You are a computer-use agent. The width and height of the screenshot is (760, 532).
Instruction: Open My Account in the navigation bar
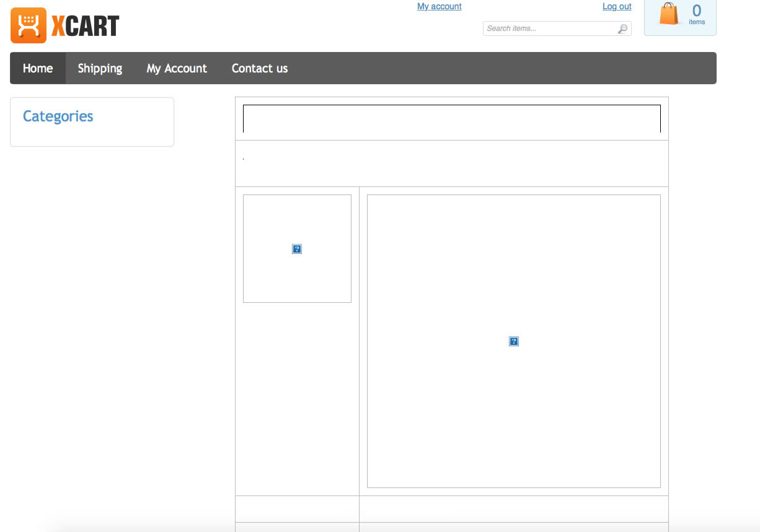(177, 68)
